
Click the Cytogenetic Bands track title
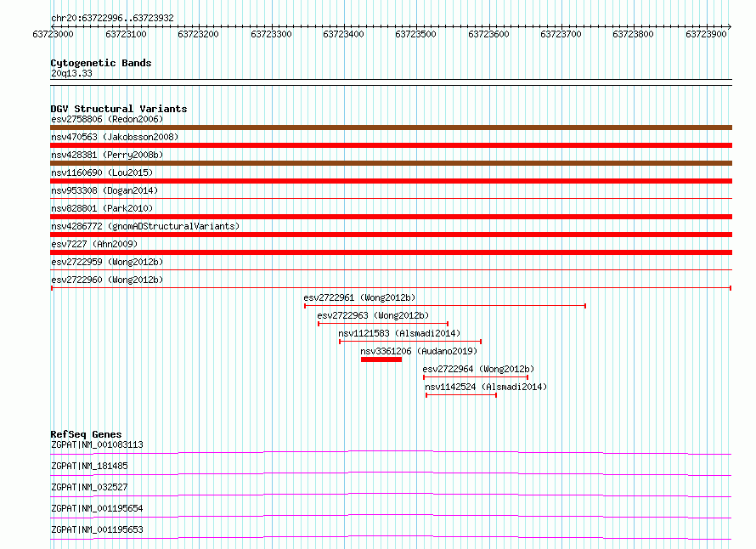pos(101,63)
